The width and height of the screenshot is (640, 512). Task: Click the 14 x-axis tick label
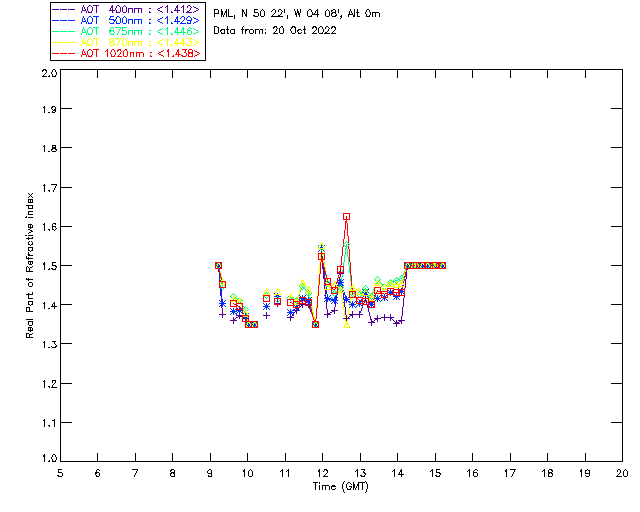point(398,473)
